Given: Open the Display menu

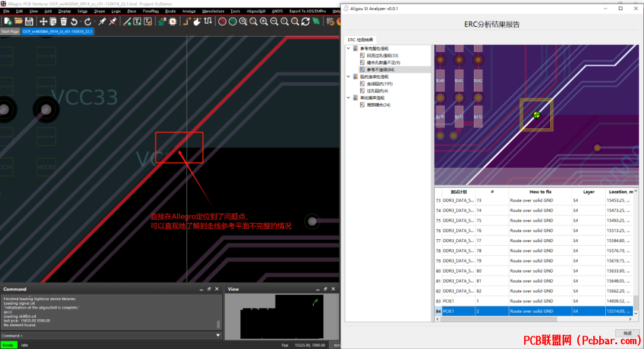Looking at the screenshot, I should click(64, 11).
